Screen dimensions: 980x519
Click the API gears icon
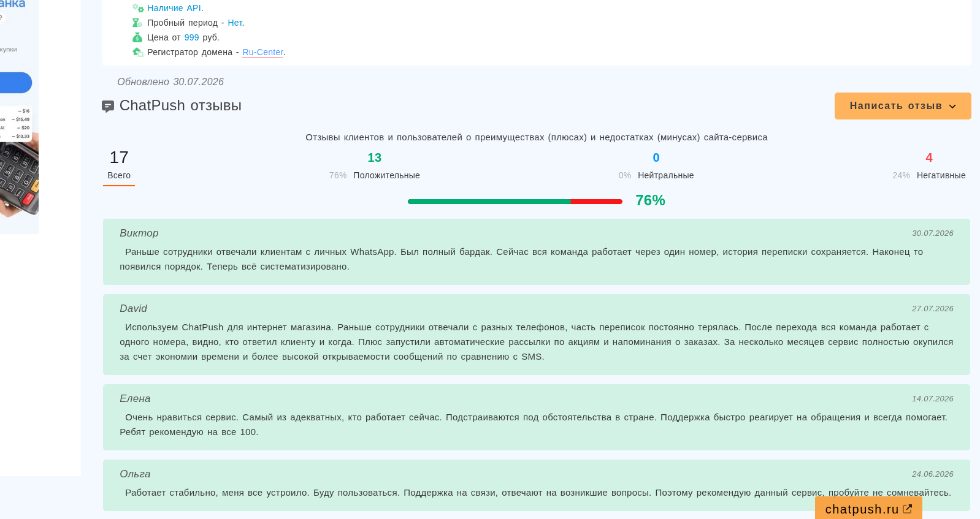click(138, 8)
